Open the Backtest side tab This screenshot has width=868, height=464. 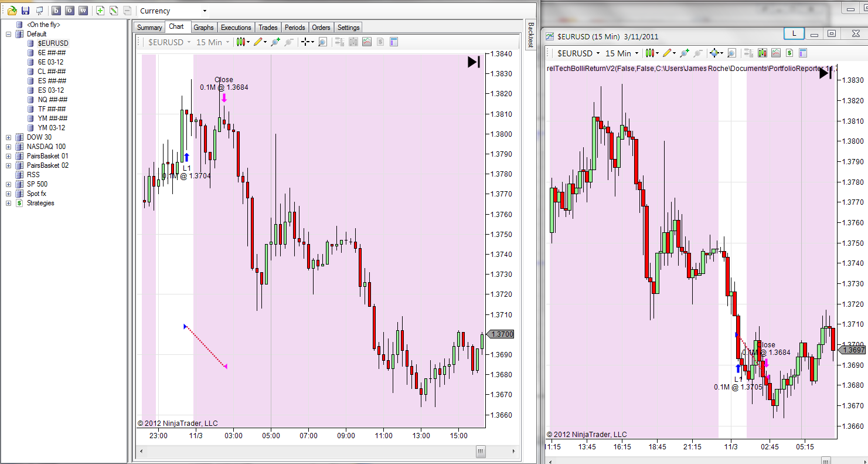[x=530, y=35]
